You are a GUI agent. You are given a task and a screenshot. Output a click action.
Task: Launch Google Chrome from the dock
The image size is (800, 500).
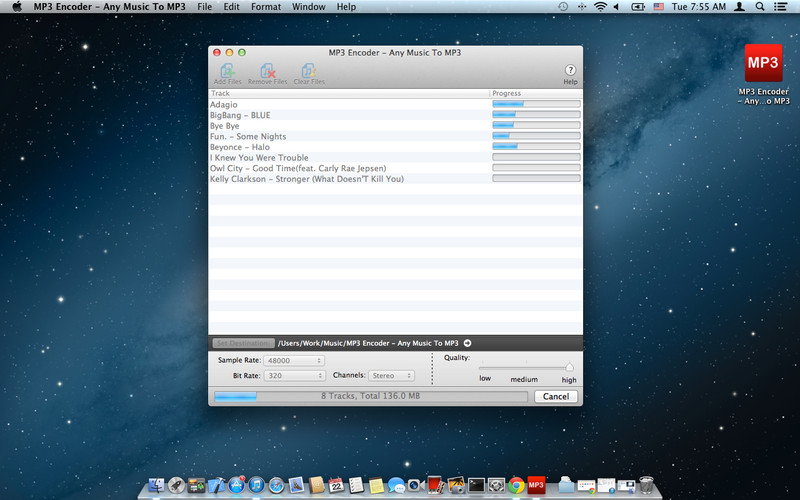tap(516, 485)
